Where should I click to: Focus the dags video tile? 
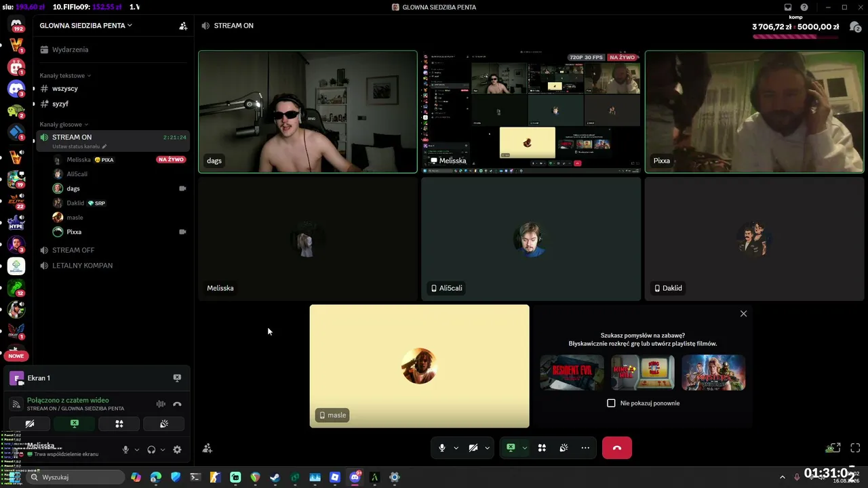308,112
